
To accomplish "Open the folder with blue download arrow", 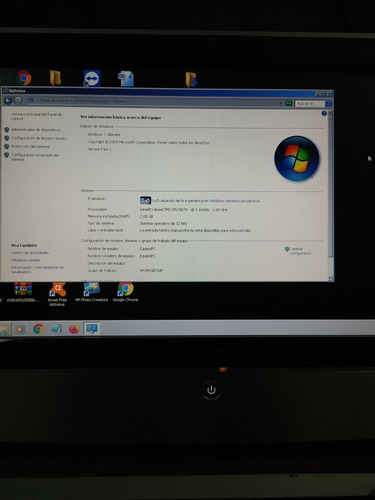I will [x=192, y=80].
